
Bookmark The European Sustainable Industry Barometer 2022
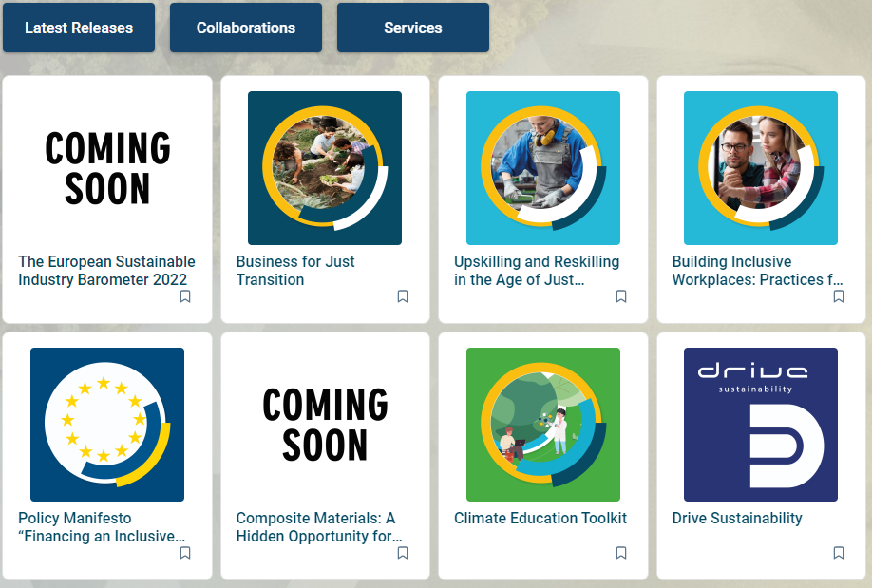185,296
